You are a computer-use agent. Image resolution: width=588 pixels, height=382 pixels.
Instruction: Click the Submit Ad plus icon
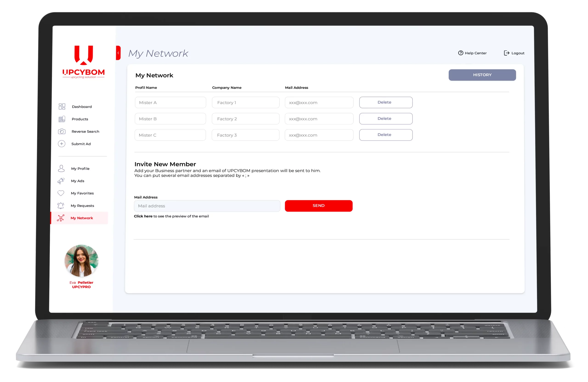tap(62, 144)
